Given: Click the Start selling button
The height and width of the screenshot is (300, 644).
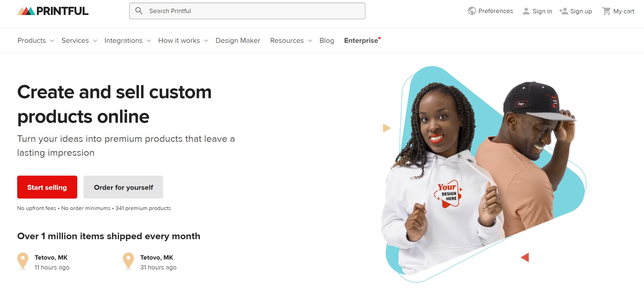Looking at the screenshot, I should (47, 187).
